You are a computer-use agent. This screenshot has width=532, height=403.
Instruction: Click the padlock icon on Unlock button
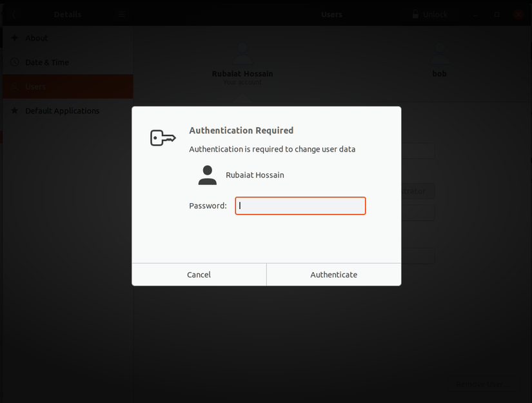click(415, 14)
